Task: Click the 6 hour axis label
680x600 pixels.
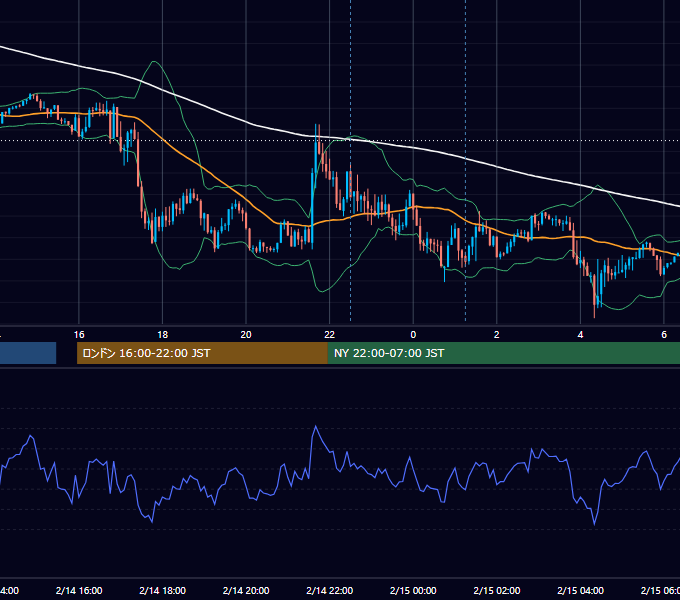Action: click(x=664, y=335)
